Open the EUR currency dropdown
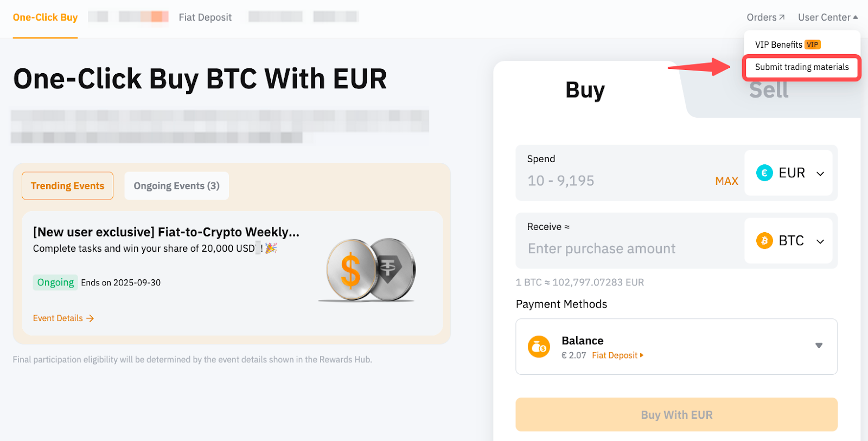868x441 pixels. click(x=820, y=174)
